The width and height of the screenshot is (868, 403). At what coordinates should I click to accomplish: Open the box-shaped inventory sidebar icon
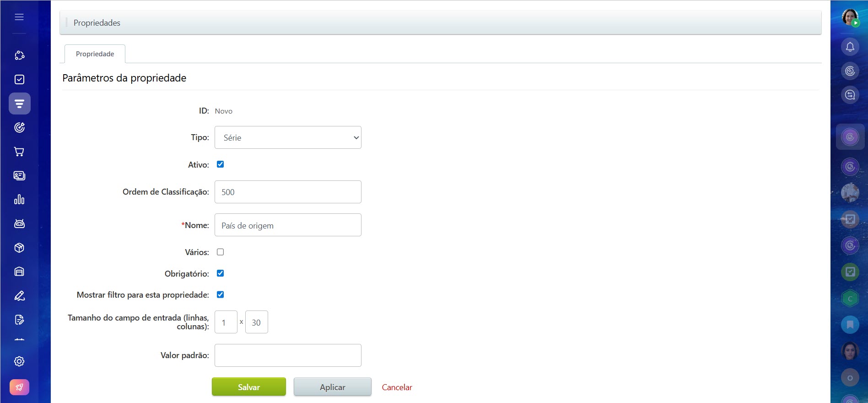point(19,248)
